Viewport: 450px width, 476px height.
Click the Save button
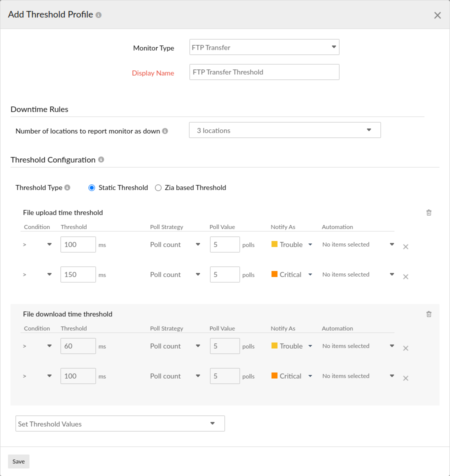18,461
